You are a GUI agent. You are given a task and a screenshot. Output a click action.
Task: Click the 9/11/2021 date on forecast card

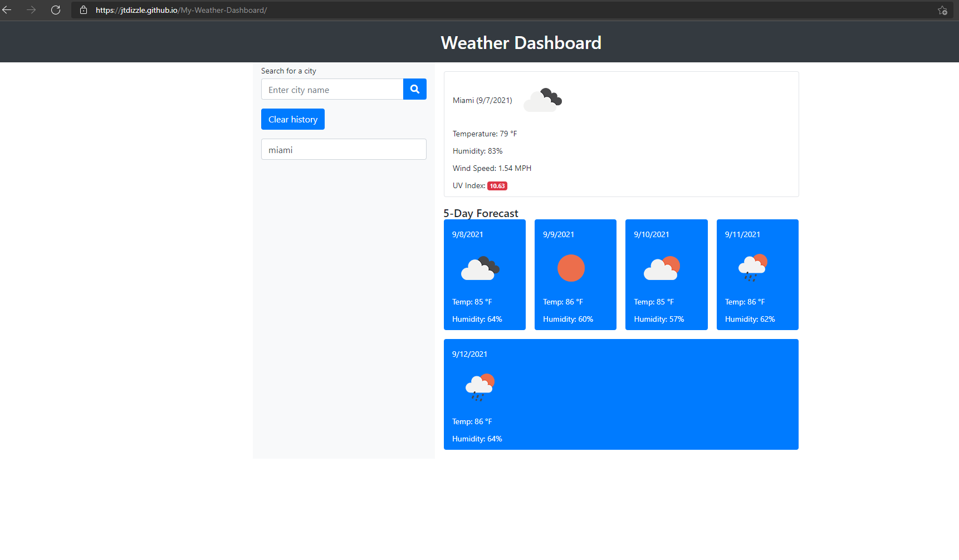(742, 234)
